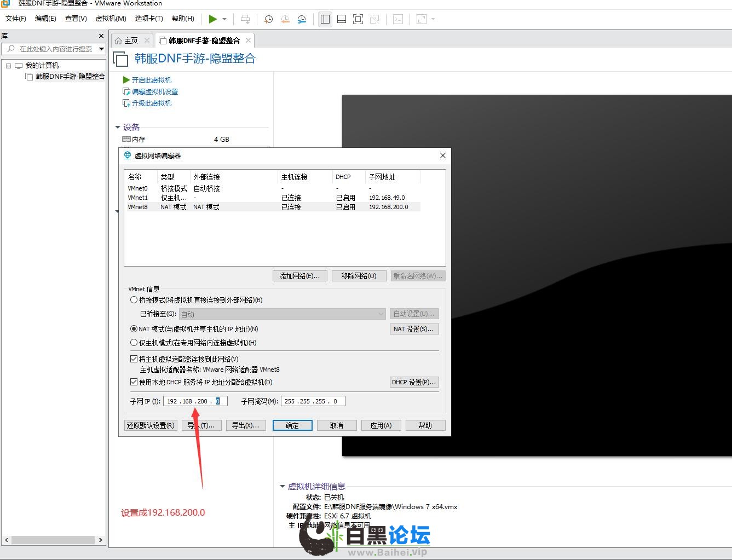
Task: Open the 虚拟机(M) menu
Action: point(111,19)
